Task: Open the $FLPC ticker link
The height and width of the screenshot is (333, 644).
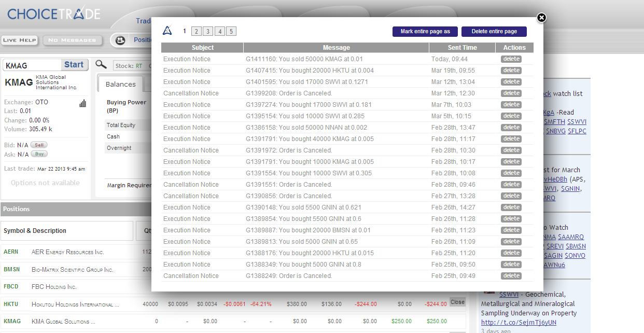Action: [577, 131]
